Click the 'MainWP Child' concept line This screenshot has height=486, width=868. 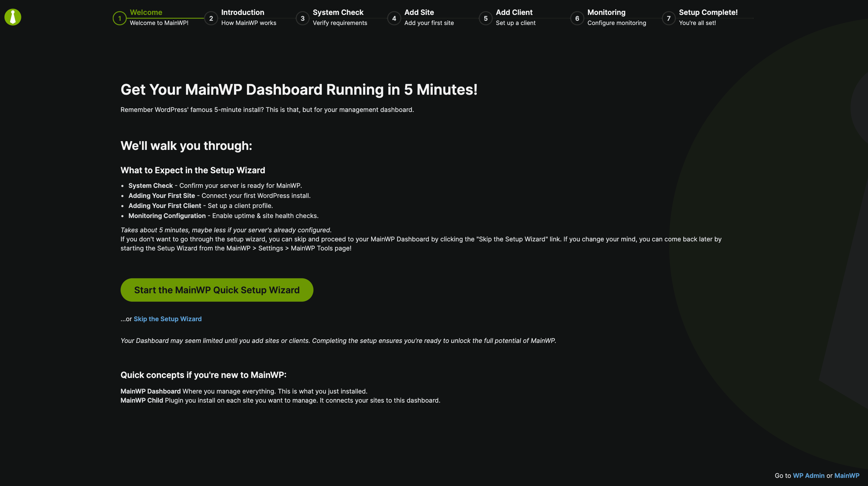(x=280, y=400)
